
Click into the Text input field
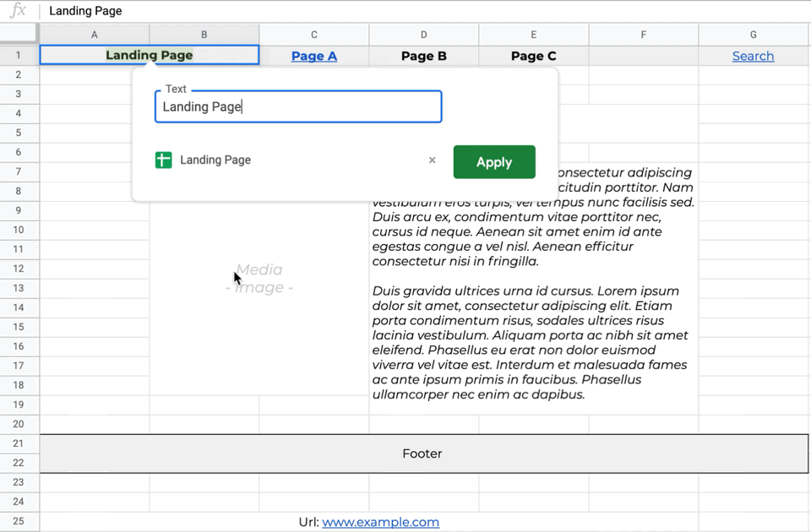click(298, 106)
